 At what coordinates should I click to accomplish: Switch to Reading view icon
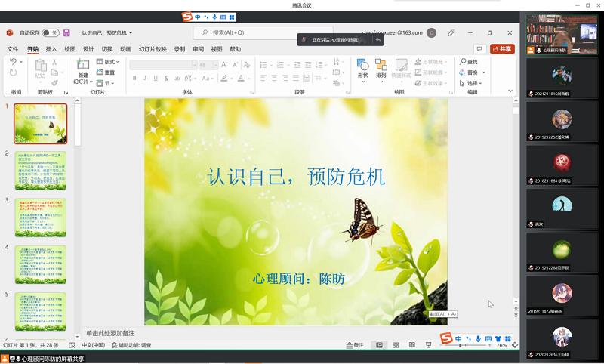click(412, 345)
